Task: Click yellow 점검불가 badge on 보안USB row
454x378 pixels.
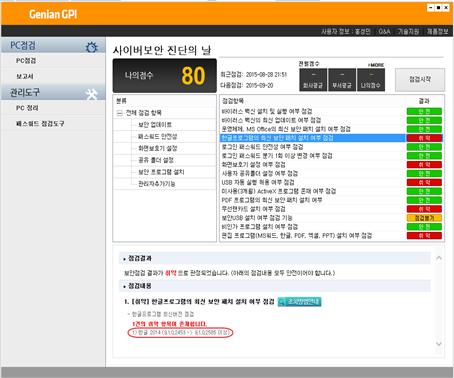Action: (424, 218)
